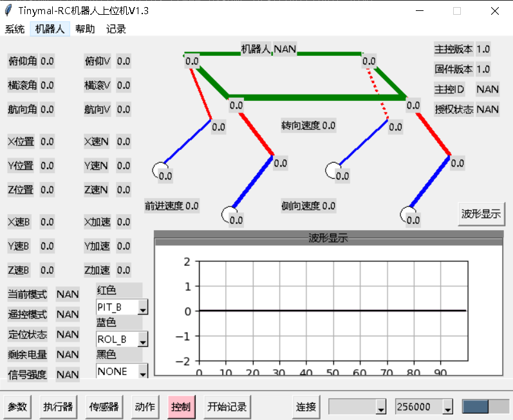
Task: Click the 前进速度 0.0 readout
Action: pyautogui.click(x=172, y=206)
